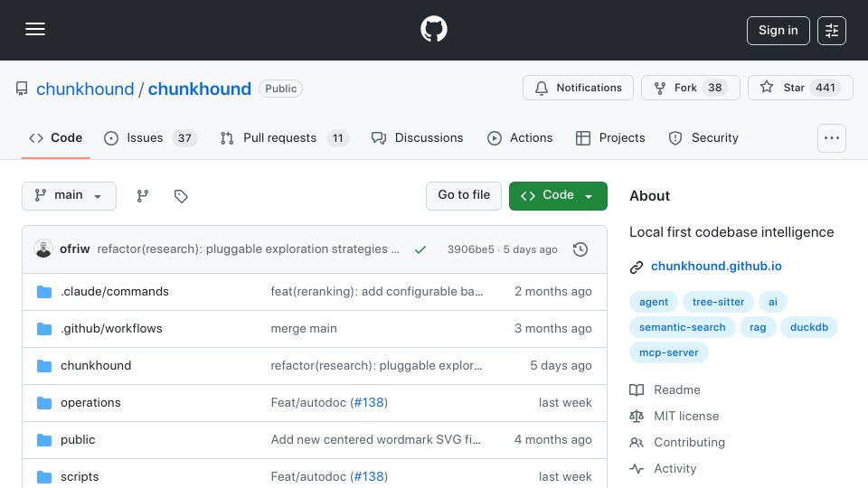The height and width of the screenshot is (488, 868).
Task: Open the chunkhound.github.io website link
Action: pos(716,266)
